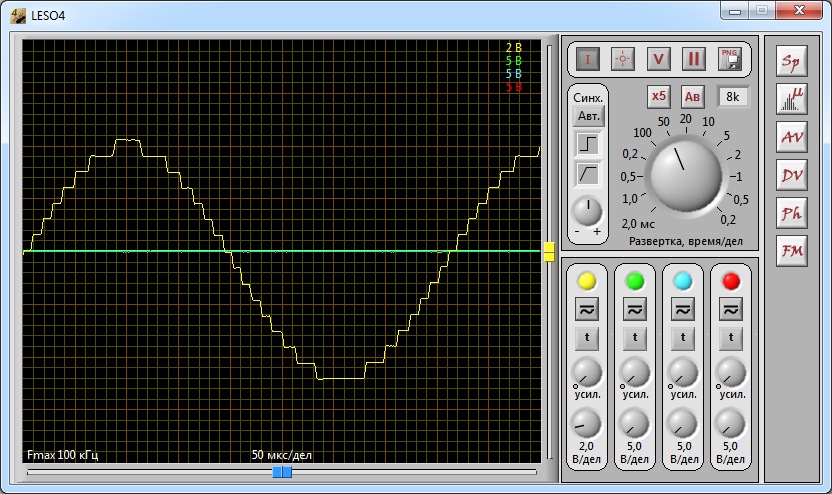The height and width of the screenshot is (494, 832).
Task: Click yellow channel coupling ≈ button
Action: (x=587, y=310)
